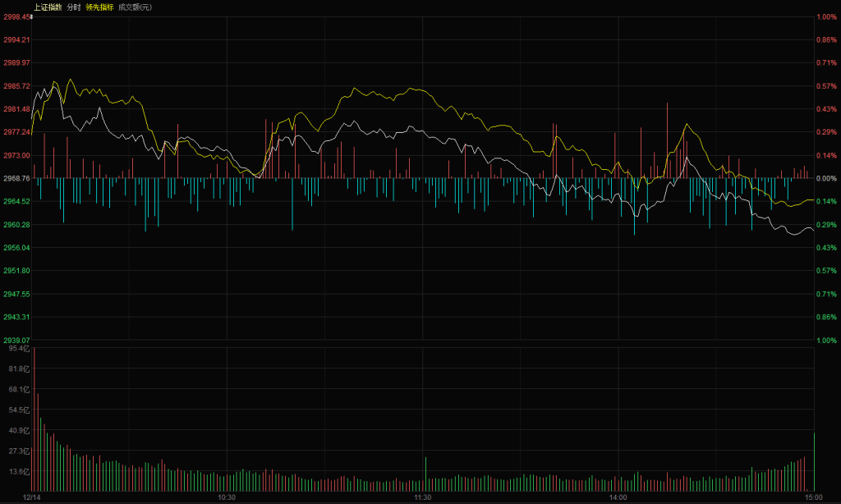Click the red 1.00% top percent label
This screenshot has width=841, height=504.
pos(826,17)
